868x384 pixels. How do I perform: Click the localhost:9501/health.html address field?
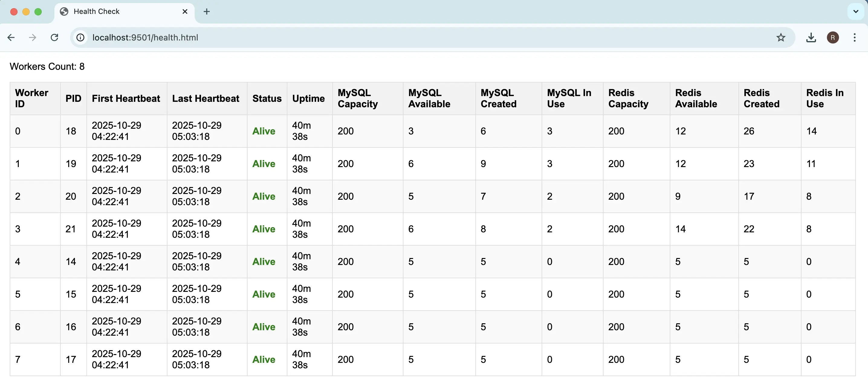pos(145,37)
